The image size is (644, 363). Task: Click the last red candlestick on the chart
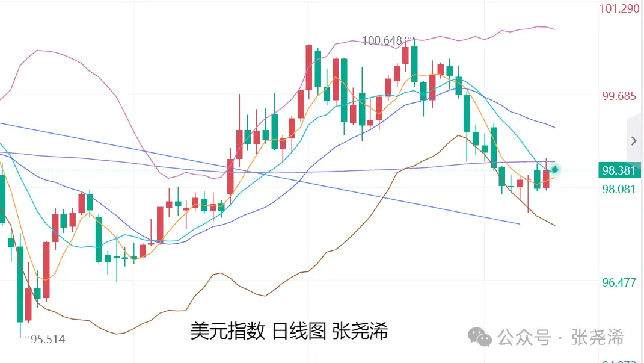546,179
